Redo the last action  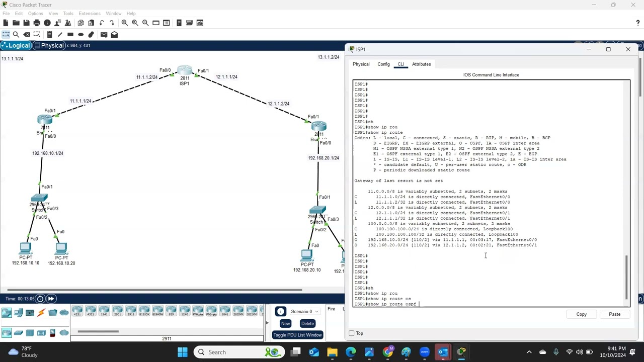point(112,23)
